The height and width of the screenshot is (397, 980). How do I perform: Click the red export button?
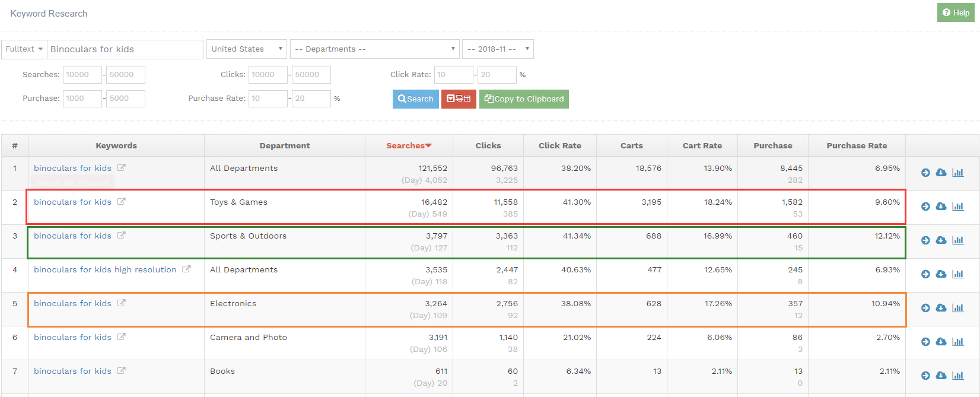(x=459, y=99)
